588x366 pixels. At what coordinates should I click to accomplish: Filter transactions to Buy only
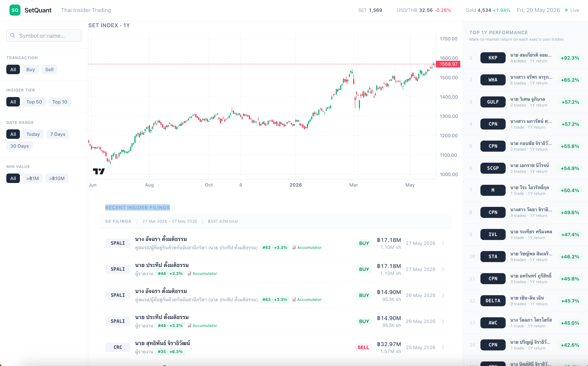click(x=31, y=69)
